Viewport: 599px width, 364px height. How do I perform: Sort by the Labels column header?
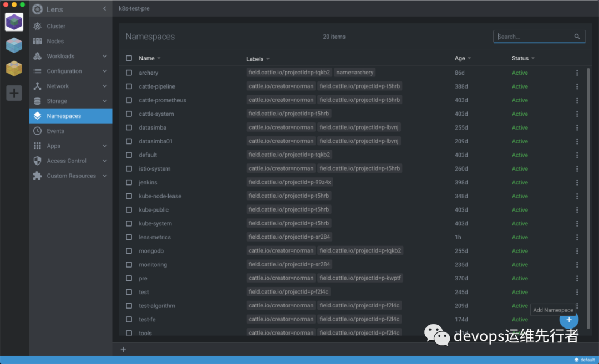(258, 59)
